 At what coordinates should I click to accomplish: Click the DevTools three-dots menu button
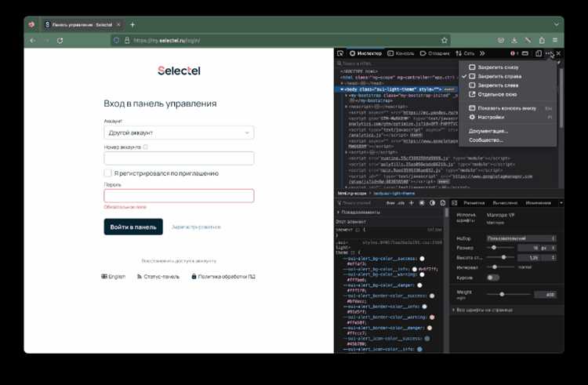point(549,53)
